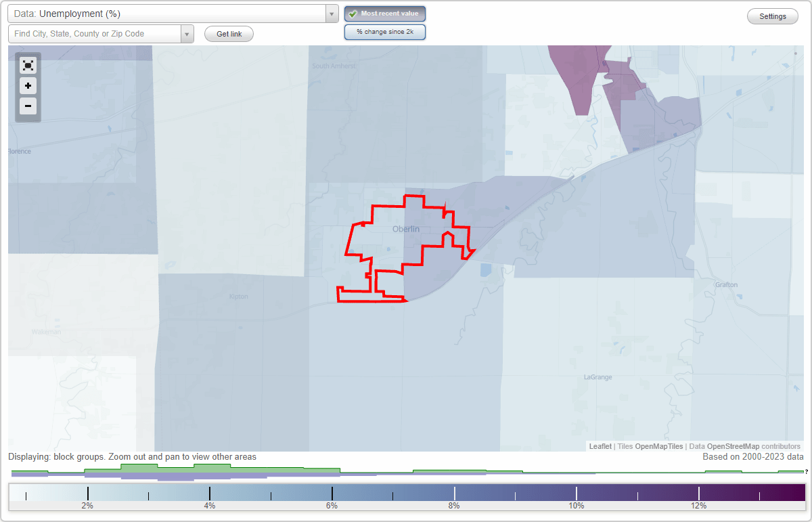Click the 12% mark on the color legend
812x522 pixels.
click(698, 506)
